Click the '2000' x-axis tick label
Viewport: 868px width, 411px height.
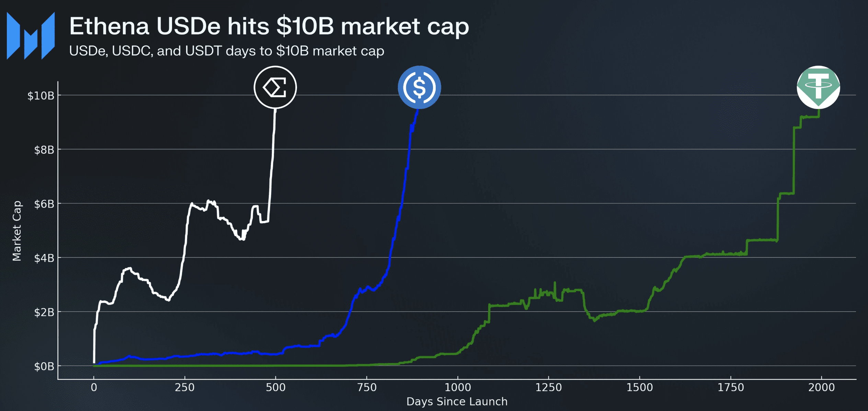(x=821, y=388)
